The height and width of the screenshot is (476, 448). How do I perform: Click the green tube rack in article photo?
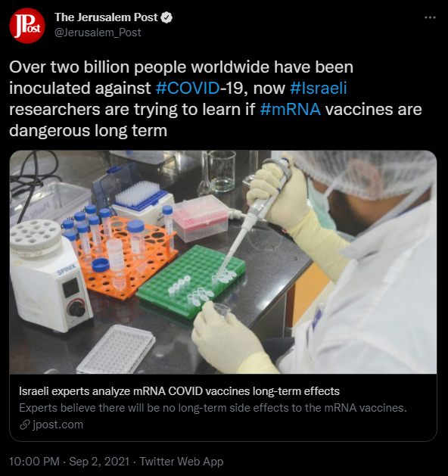(191, 281)
